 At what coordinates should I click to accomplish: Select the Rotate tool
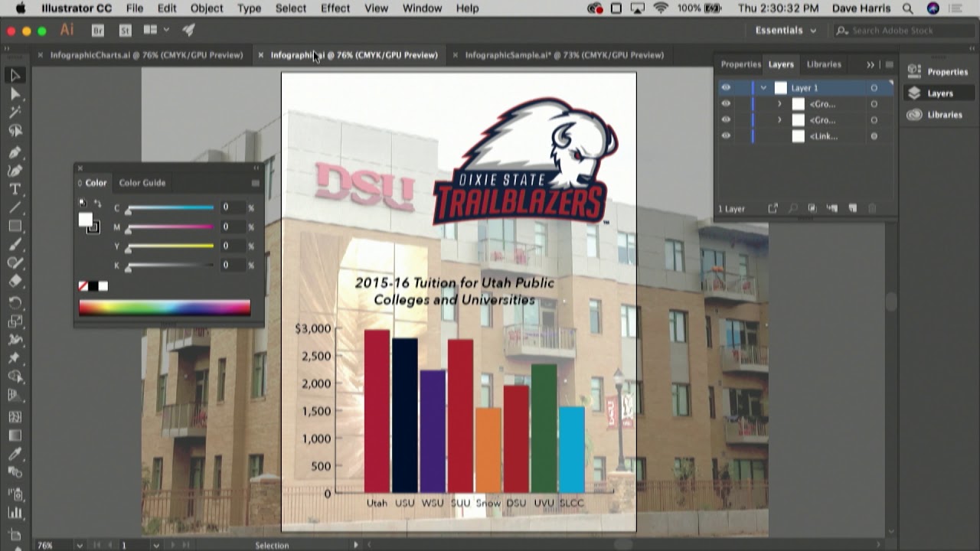point(15,303)
